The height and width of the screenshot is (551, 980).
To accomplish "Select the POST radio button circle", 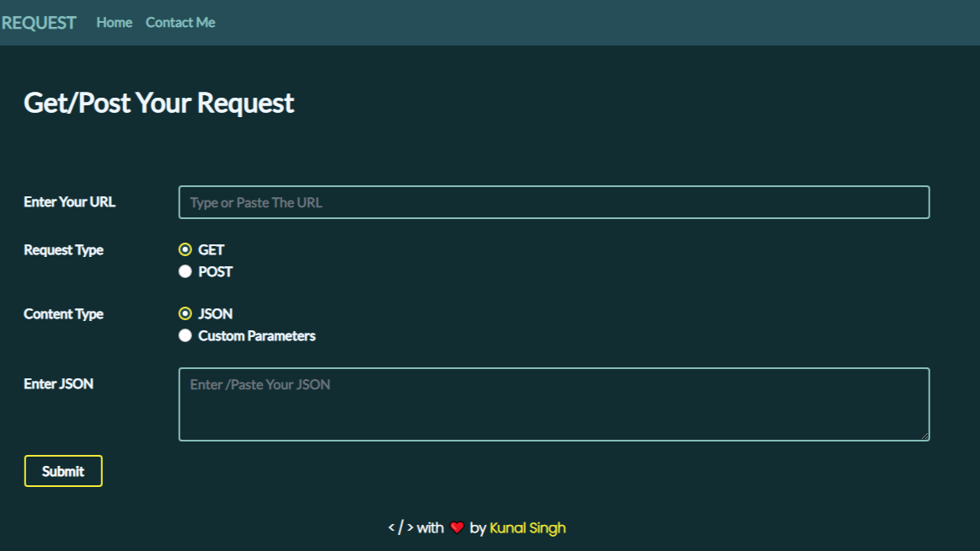I will coord(185,271).
